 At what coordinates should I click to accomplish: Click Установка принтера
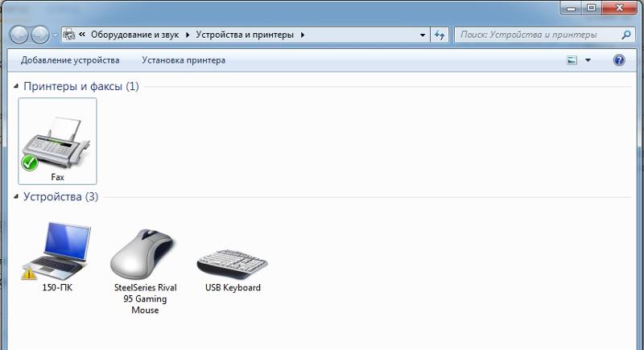pos(184,60)
